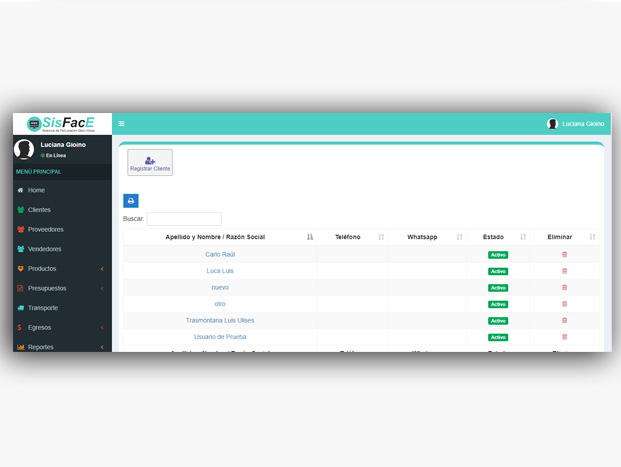621x467 pixels.
Task: Open Proveedores in the sidebar
Action: [x=46, y=229]
